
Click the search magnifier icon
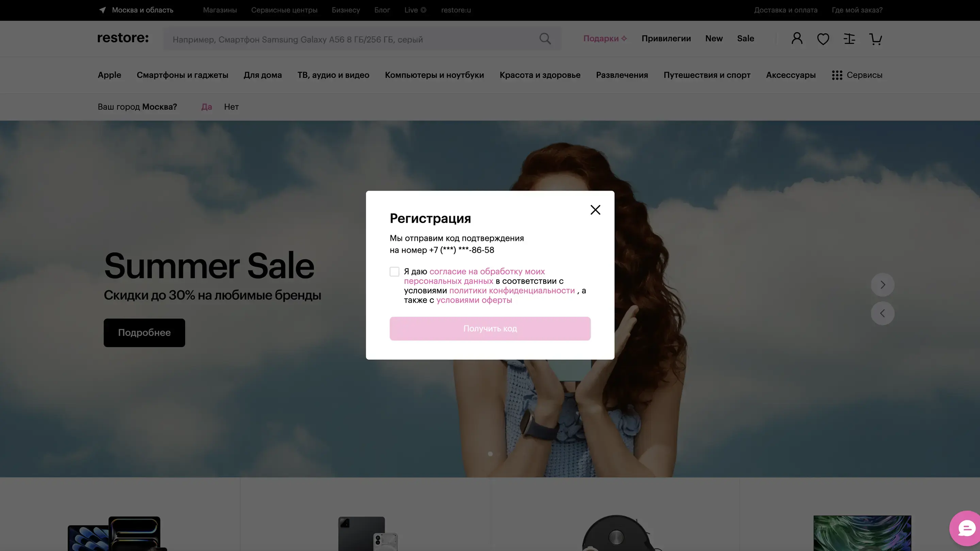(x=545, y=39)
